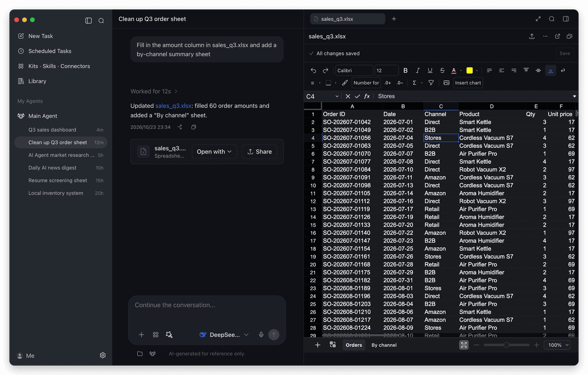Select the yellow fill color swatch
This screenshot has width=588, height=375.
[470, 71]
